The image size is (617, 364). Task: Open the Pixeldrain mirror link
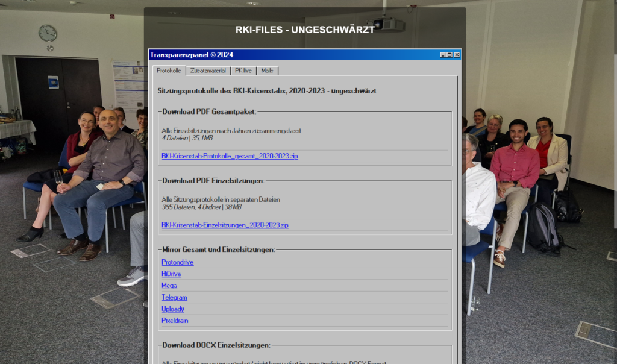[x=175, y=321]
